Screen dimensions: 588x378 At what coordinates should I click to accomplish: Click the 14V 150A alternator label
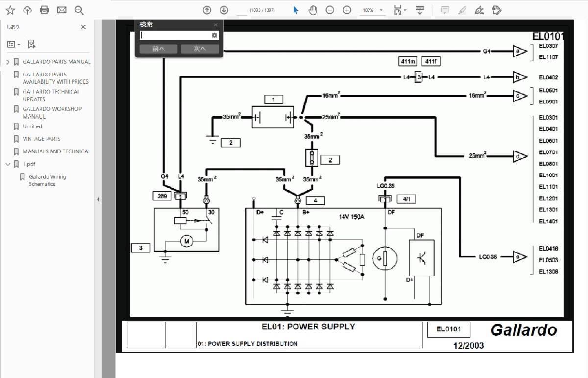(x=351, y=216)
